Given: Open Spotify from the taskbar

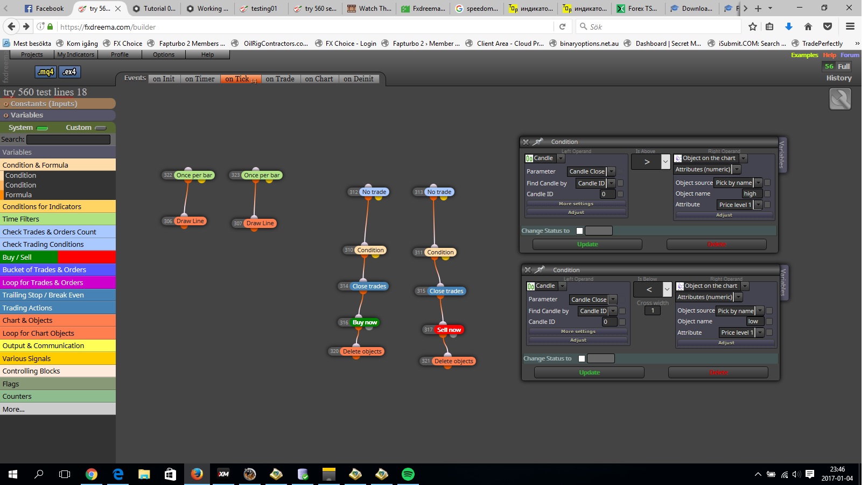Looking at the screenshot, I should [408, 474].
